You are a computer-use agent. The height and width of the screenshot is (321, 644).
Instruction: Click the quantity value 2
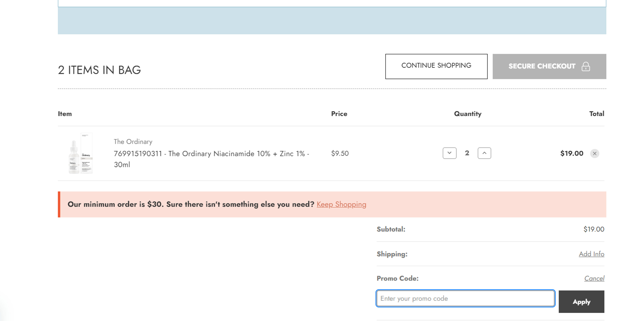(x=467, y=153)
